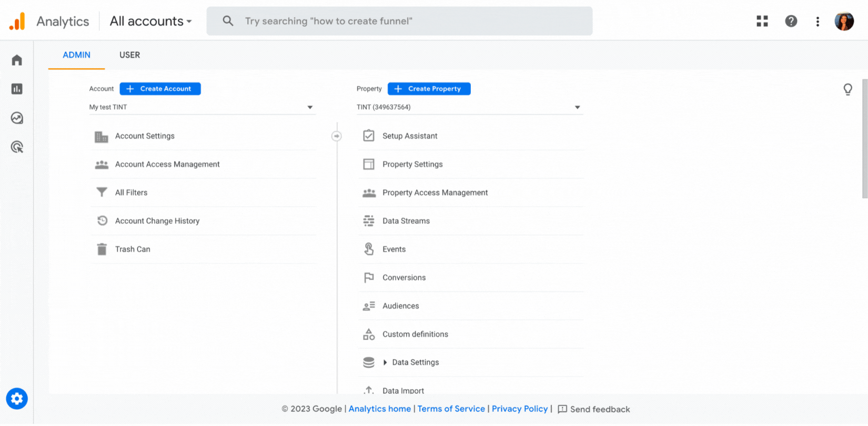Click the Setup Assistant checkbox icon
Image resolution: width=868 pixels, height=426 pixels.
(369, 136)
